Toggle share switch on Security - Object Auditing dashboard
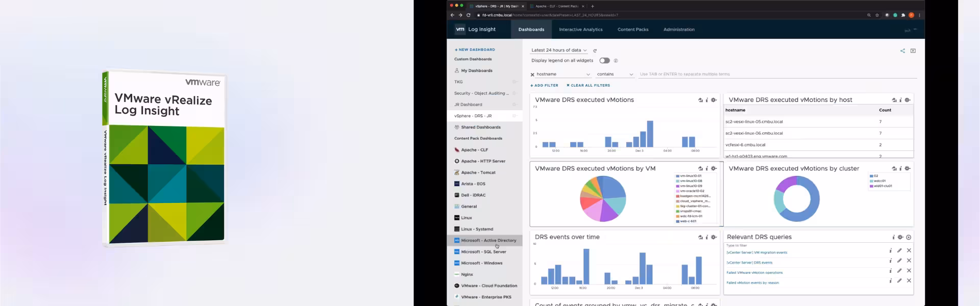 (515, 93)
